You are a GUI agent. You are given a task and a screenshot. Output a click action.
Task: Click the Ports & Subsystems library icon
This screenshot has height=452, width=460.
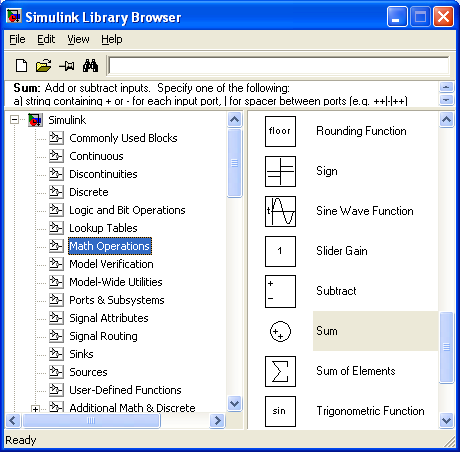56,300
